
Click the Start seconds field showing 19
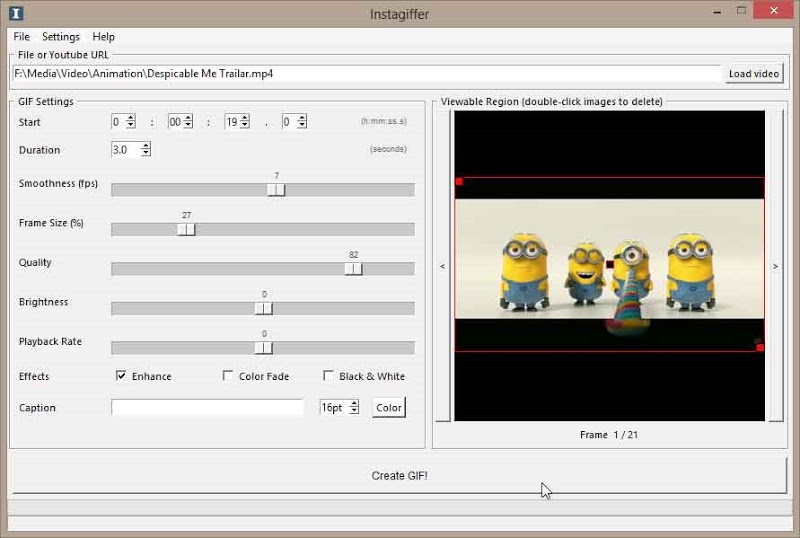tap(232, 121)
